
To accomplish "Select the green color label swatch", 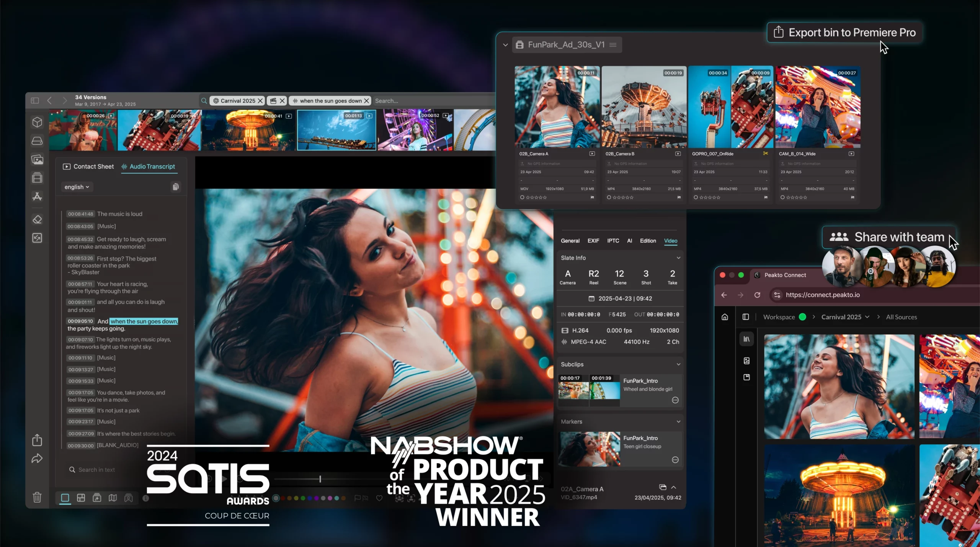I will (x=303, y=498).
